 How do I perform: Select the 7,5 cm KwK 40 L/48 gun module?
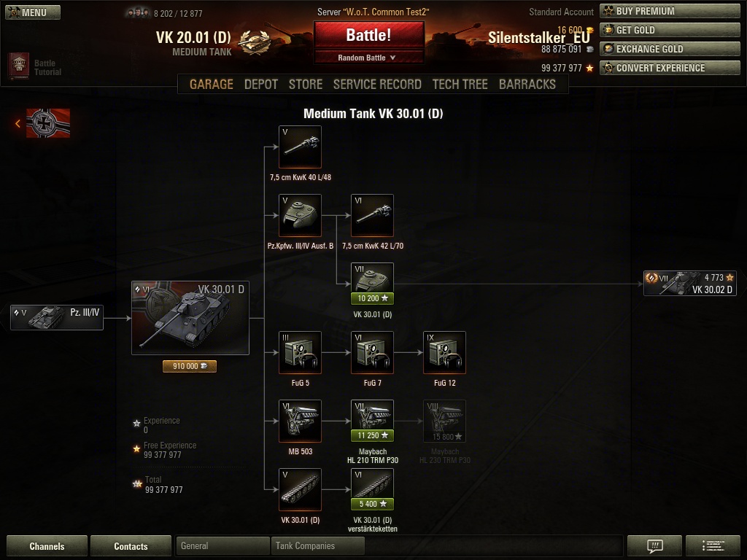pos(300,147)
